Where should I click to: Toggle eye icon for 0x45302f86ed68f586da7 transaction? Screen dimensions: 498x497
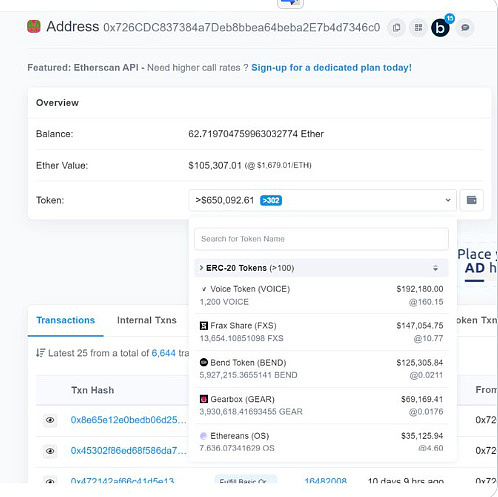[x=50, y=451]
